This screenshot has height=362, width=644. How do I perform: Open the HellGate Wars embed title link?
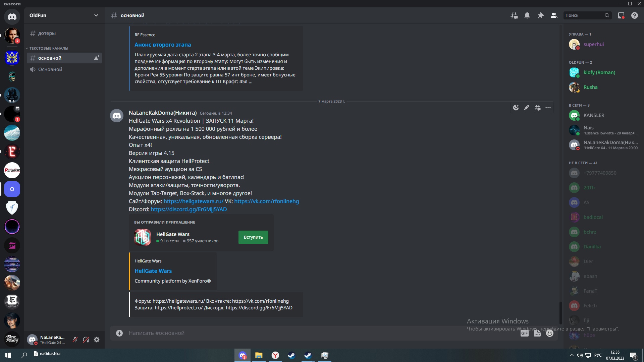pyautogui.click(x=153, y=271)
